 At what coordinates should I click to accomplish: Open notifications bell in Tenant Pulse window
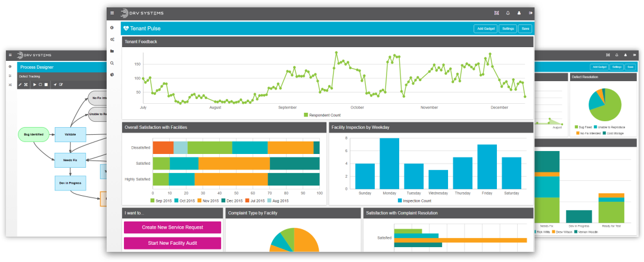508,13
